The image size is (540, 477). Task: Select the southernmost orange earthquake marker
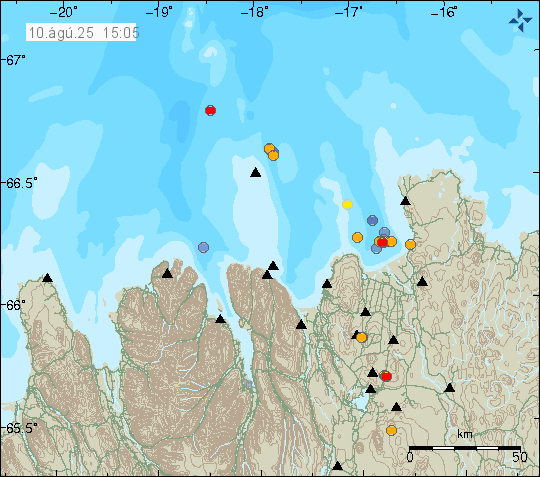point(391,431)
